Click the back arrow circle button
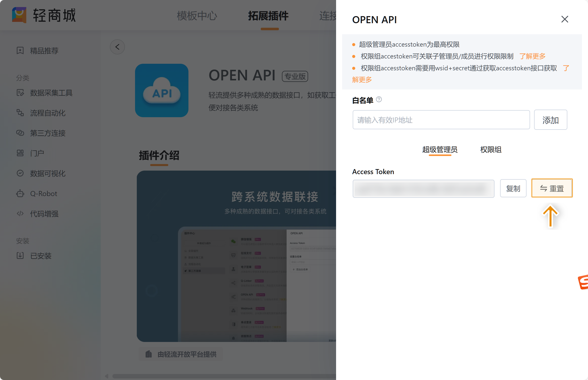Screen dimensions: 588x380 [117, 47]
